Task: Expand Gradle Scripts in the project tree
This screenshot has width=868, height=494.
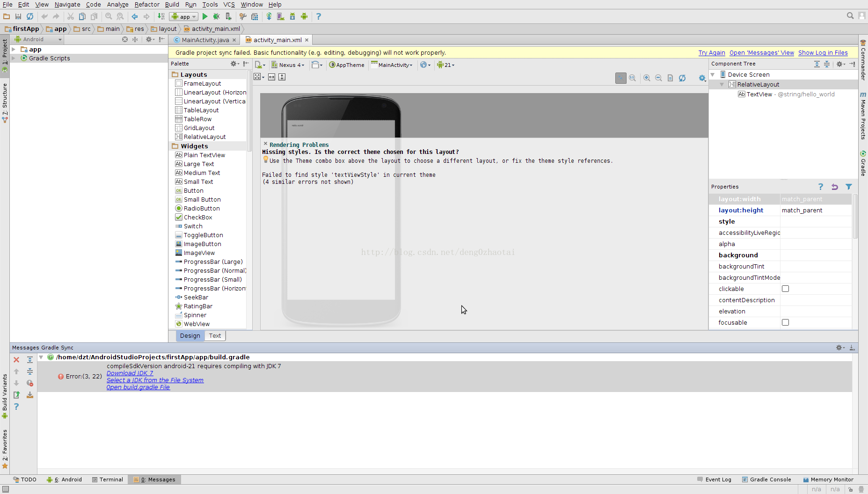Action: click(x=14, y=58)
